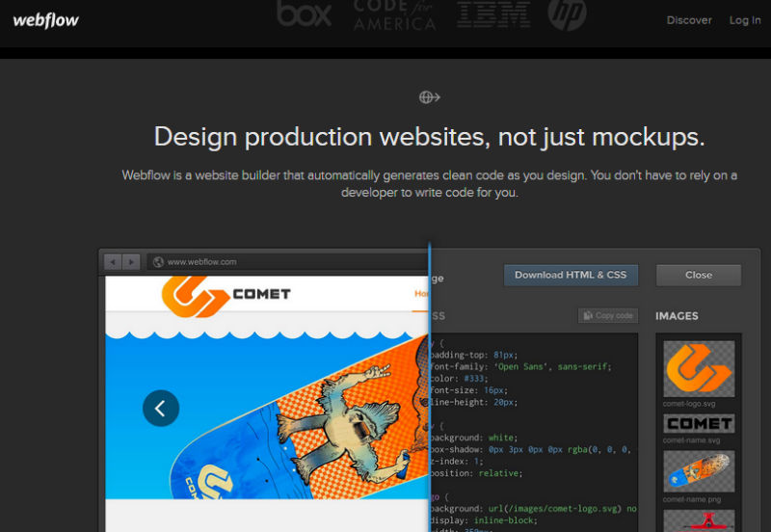Click the Webflow logo in header
This screenshot has width=771, height=532.
coord(46,20)
